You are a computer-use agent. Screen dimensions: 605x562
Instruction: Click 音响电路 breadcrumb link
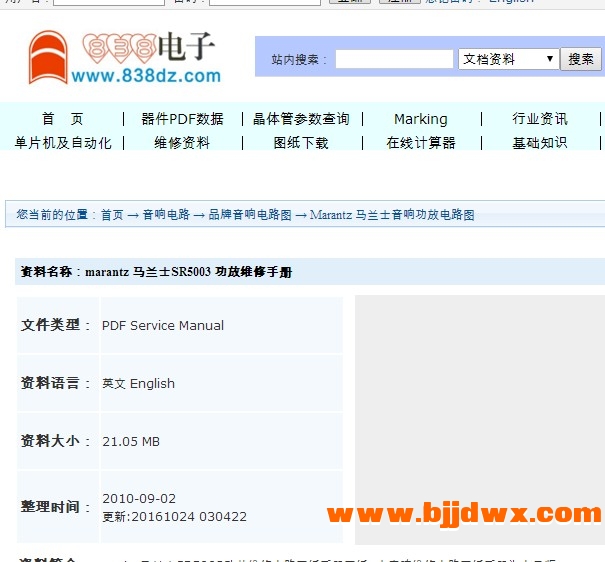(x=166, y=215)
